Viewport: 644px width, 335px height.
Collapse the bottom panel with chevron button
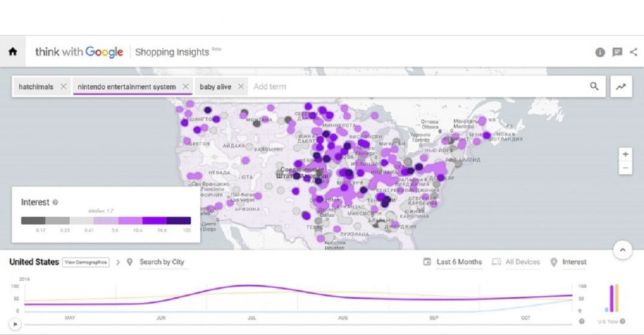(x=622, y=250)
